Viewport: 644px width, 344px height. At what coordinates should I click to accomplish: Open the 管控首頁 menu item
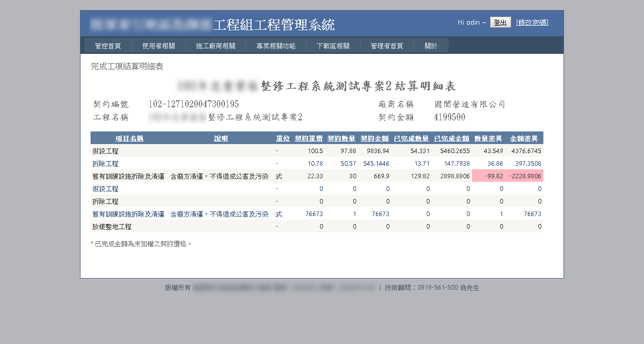(108, 46)
